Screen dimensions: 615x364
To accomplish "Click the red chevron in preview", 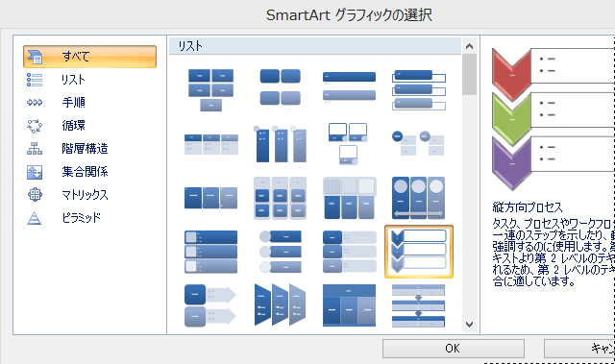I will point(511,74).
